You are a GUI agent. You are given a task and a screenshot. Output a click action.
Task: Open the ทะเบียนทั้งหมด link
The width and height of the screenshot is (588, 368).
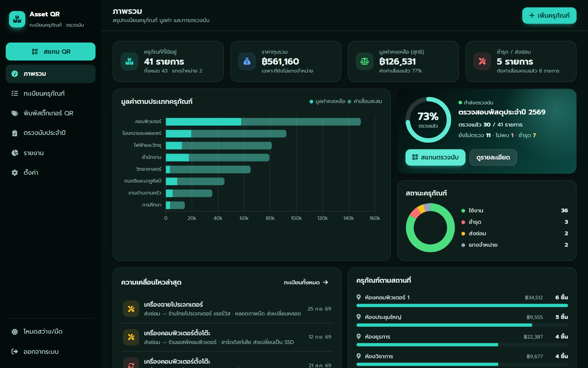(306, 282)
